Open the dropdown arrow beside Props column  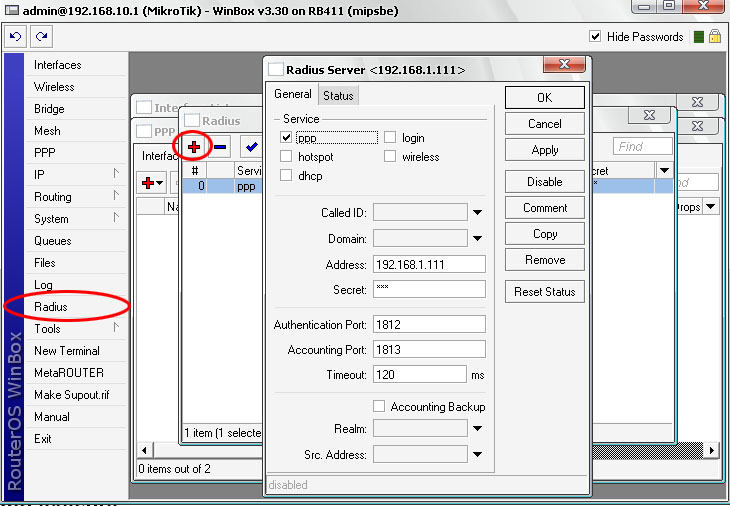[710, 207]
